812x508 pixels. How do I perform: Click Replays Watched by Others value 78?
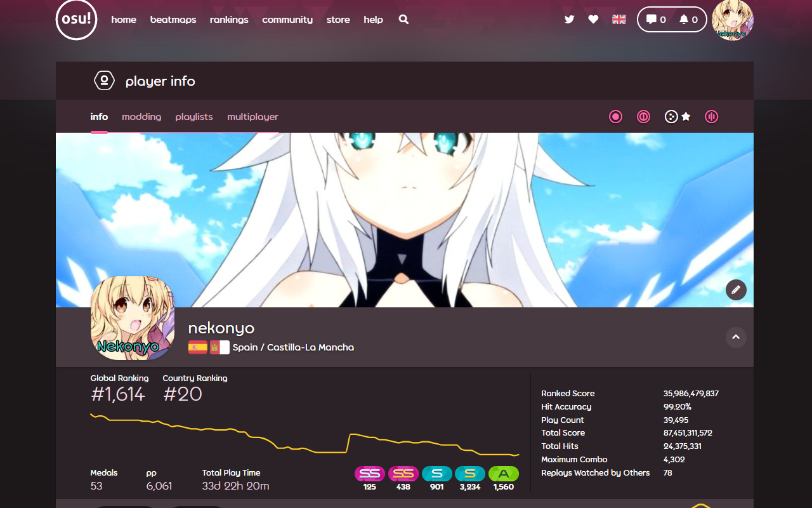(668, 473)
